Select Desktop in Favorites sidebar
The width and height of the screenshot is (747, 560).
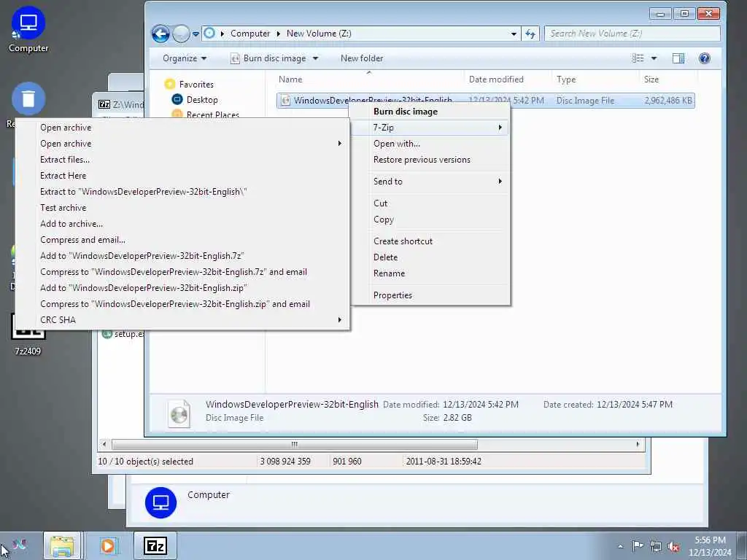pyautogui.click(x=202, y=99)
